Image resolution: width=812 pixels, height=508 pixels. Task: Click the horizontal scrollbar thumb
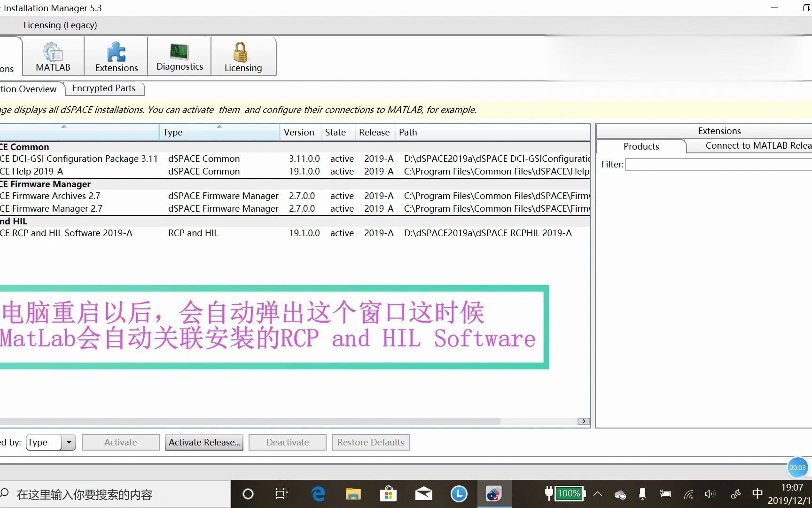click(x=249, y=421)
